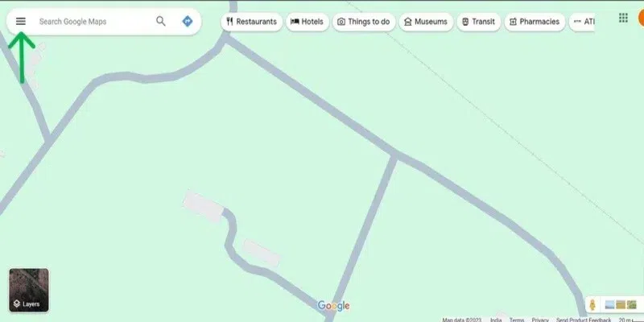This screenshot has width=644, height=322.
Task: Click the orange account avatar
Action: [x=641, y=18]
